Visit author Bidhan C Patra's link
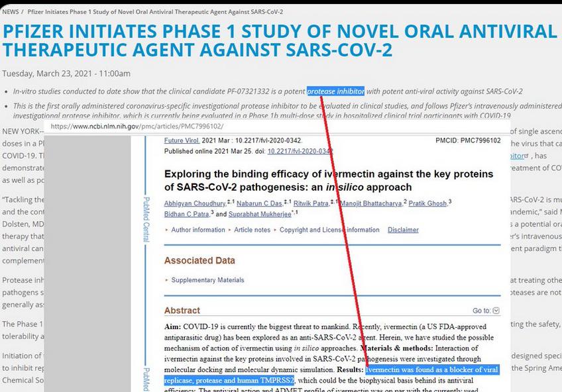The width and height of the screenshot is (562, 392). [x=186, y=214]
